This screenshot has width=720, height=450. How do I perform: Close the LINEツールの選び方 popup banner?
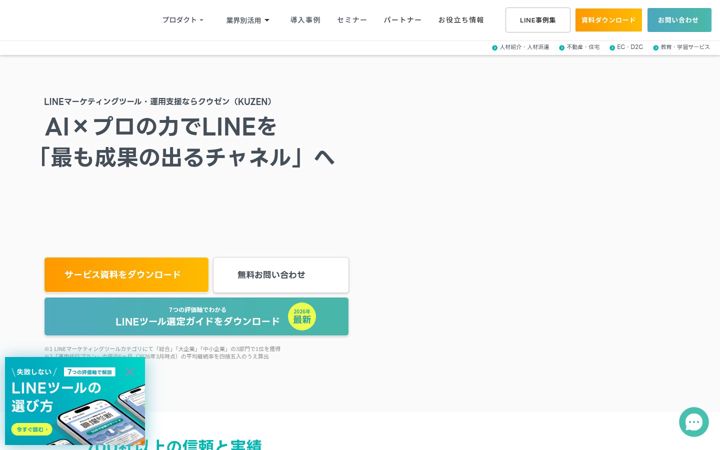point(130,372)
